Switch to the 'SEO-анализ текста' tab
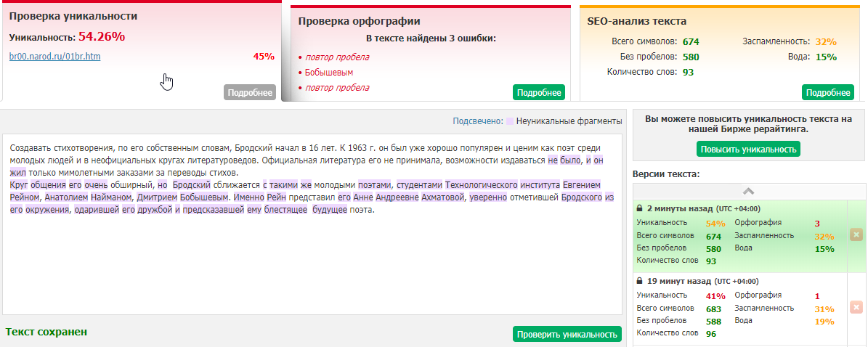Screen dimensions: 868x347 click(636, 21)
